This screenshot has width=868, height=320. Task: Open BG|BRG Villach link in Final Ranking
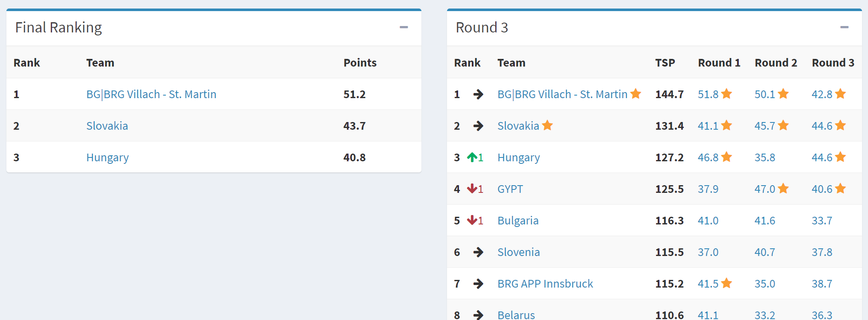[151, 94]
